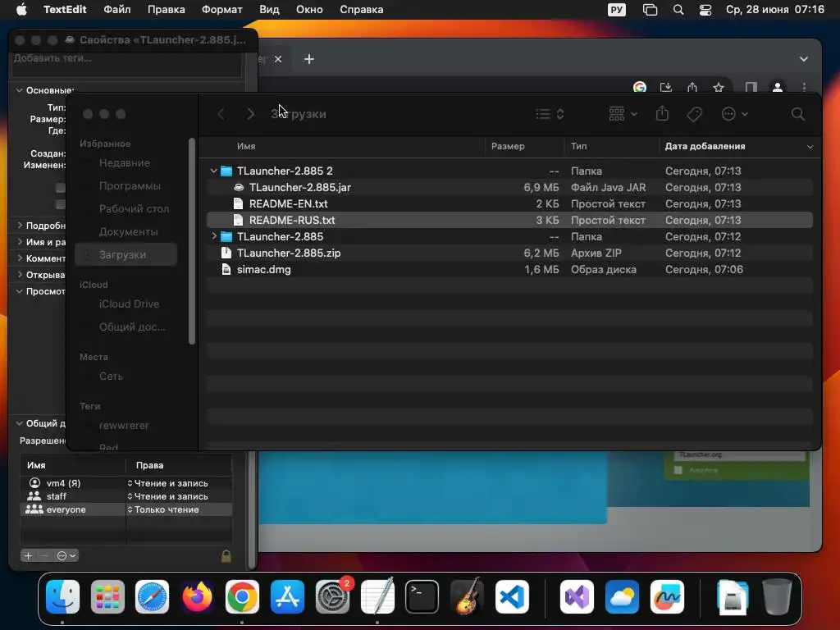
Task: Open permissions action menu in Info window
Action: click(66, 555)
